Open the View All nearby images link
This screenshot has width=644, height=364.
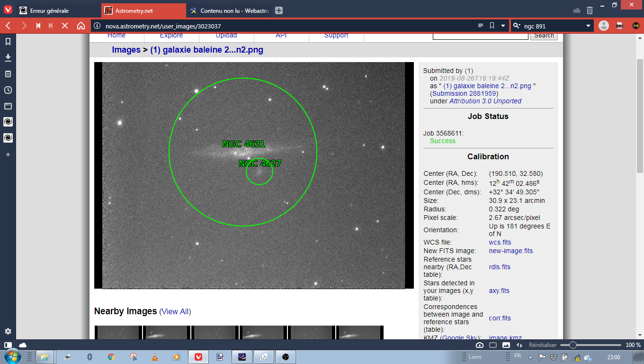point(175,311)
